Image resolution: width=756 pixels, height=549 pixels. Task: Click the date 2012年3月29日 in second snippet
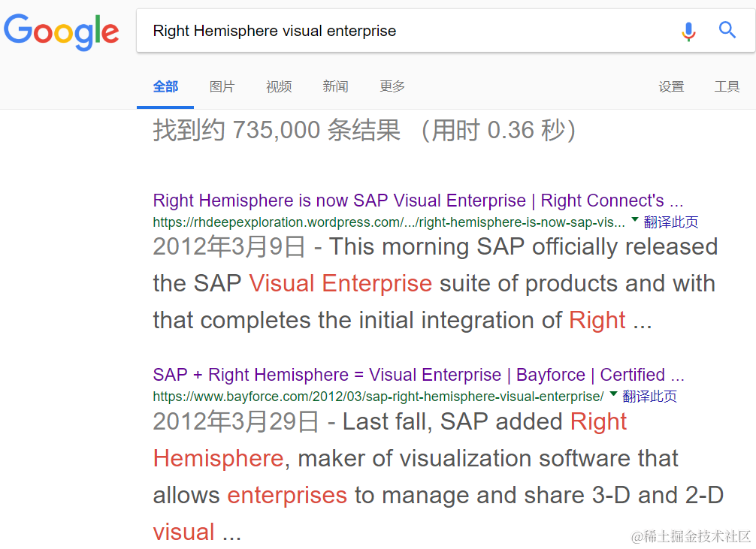(236, 422)
